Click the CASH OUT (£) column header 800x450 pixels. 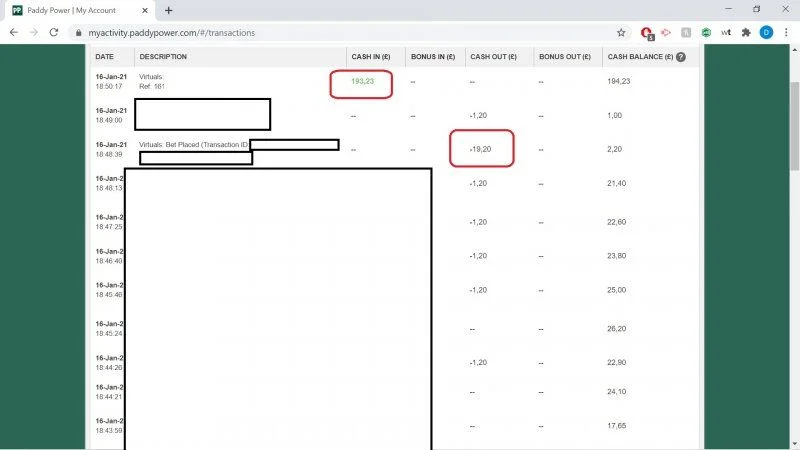493,57
